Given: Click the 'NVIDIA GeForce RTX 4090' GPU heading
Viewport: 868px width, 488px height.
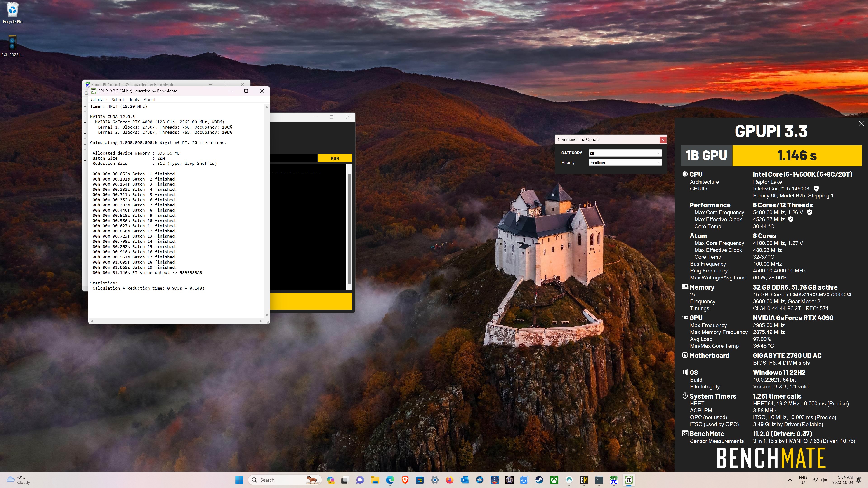Looking at the screenshot, I should click(x=793, y=318).
